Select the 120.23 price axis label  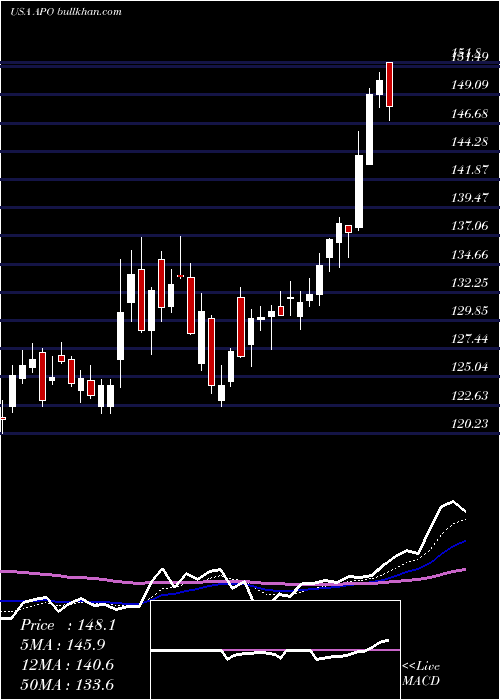pos(470,423)
